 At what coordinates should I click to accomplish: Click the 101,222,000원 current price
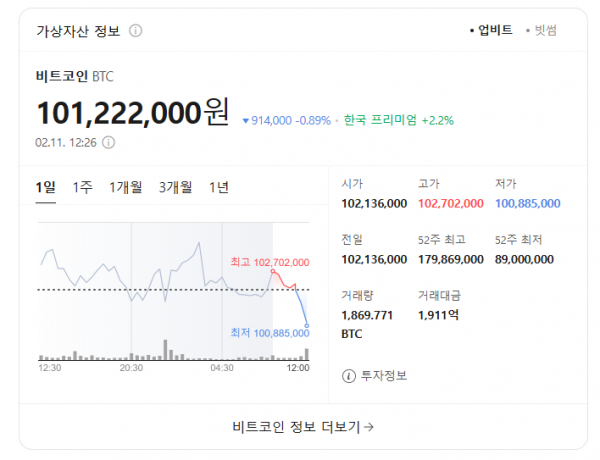(133, 112)
